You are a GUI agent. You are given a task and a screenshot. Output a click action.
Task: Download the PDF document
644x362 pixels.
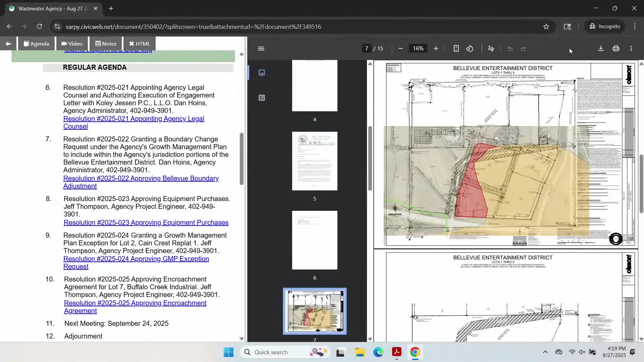(x=601, y=49)
